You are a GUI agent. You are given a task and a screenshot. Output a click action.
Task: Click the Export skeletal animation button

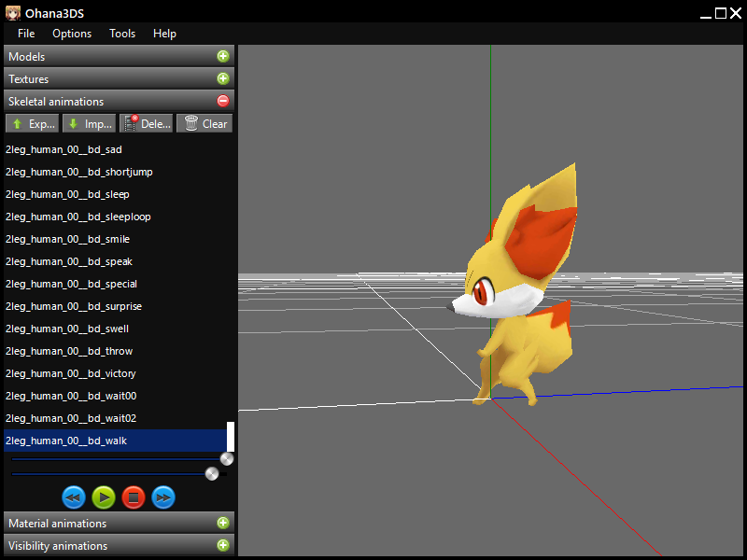pos(33,123)
